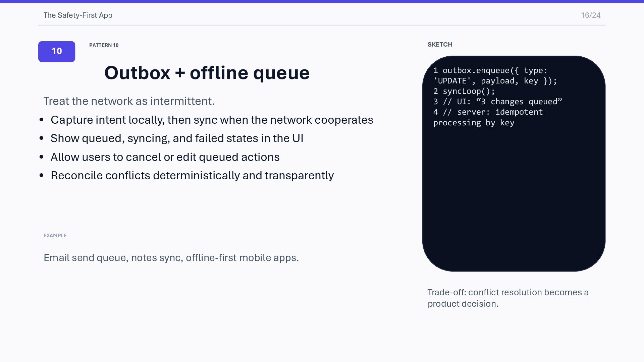
Task: Click the 'Show queued, syncing, and failed' bullet
Action: coord(177,138)
